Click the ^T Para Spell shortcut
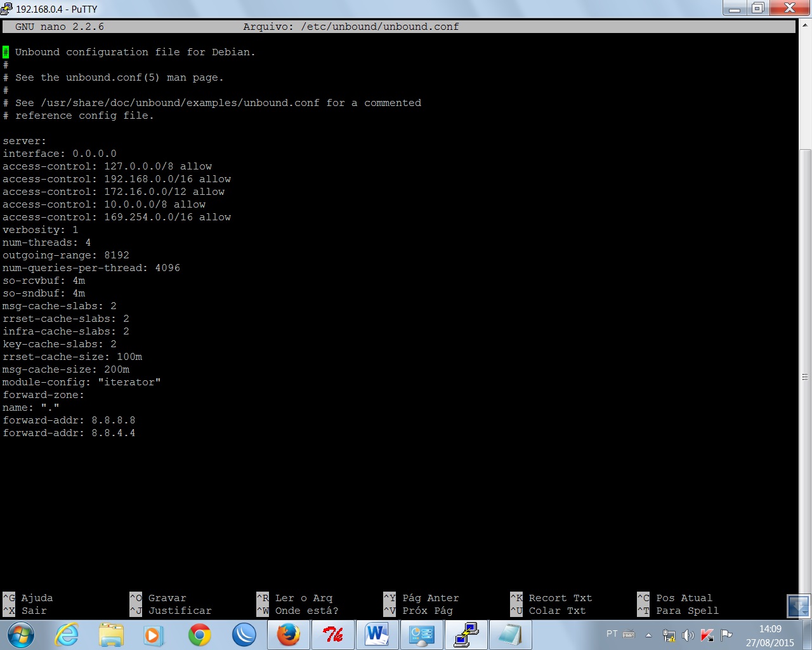 [678, 611]
